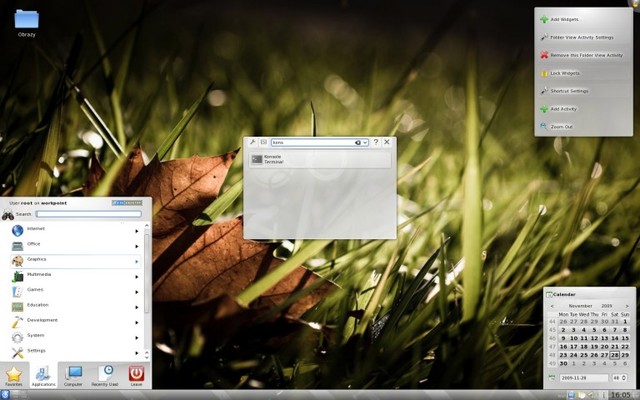Select November 28 in the calendar
Viewport: 640px width, 400px height.
point(615,355)
